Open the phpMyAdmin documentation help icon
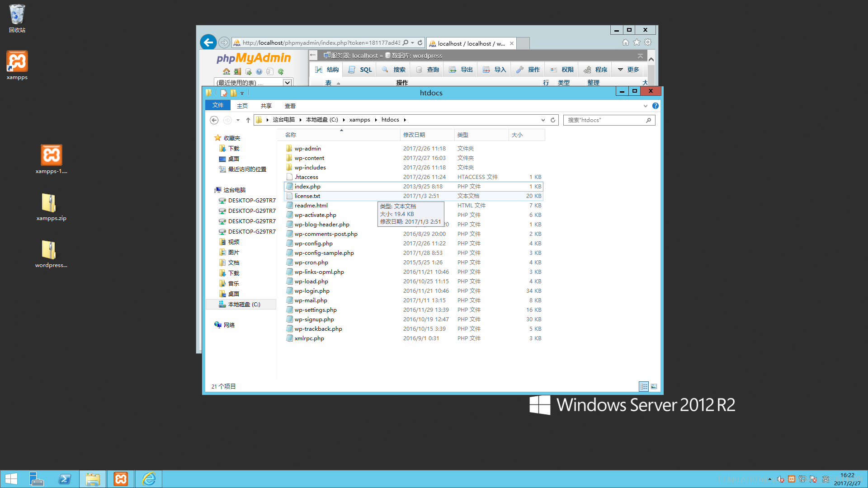This screenshot has width=868, height=488. [x=259, y=71]
